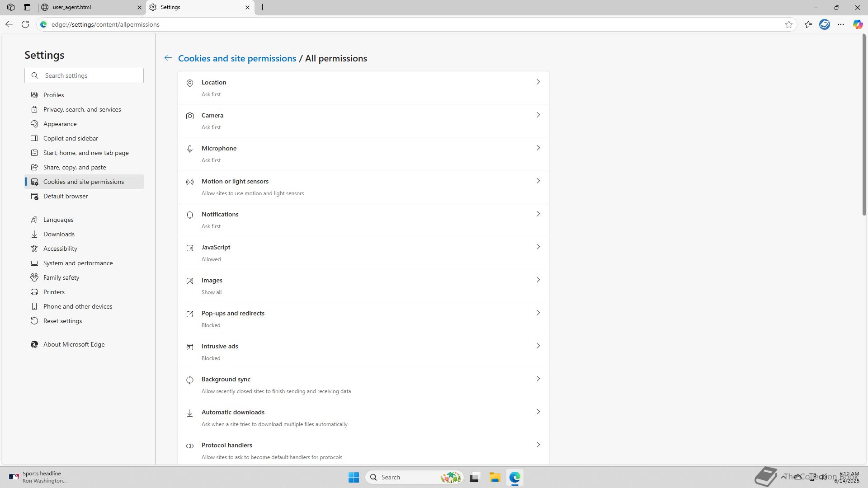
Task: Click the browser refresh icon
Action: click(x=25, y=24)
